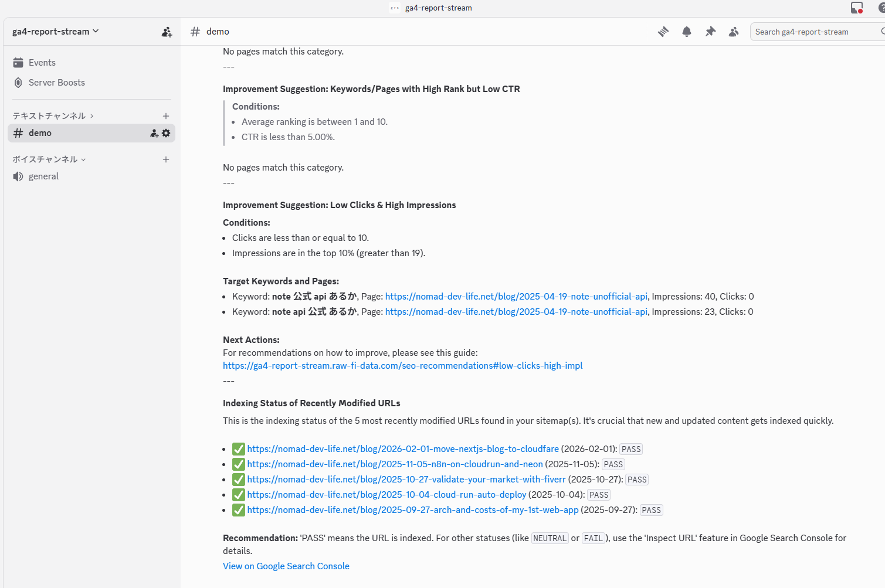Viewport: 885px width, 588px height.
Task: Click View on Google Search Console
Action: pos(286,566)
